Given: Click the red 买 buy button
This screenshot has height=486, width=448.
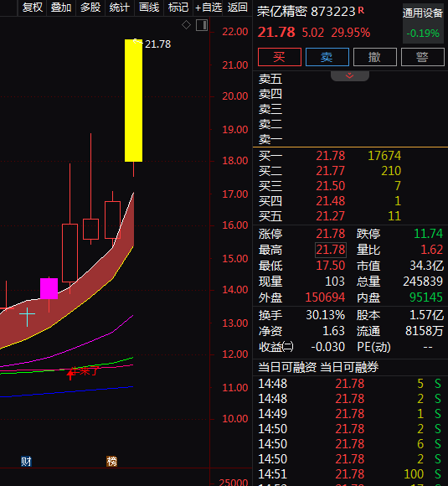Looking at the screenshot, I should point(279,57).
